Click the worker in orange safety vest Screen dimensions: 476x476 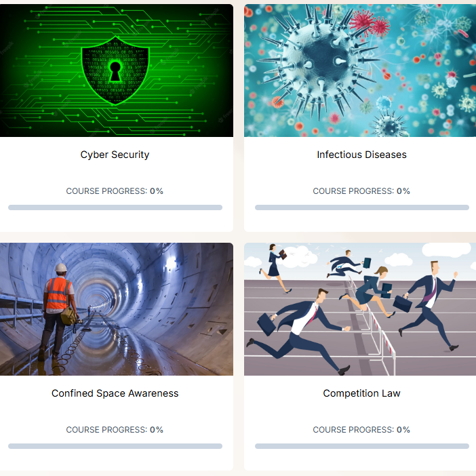coord(58,313)
